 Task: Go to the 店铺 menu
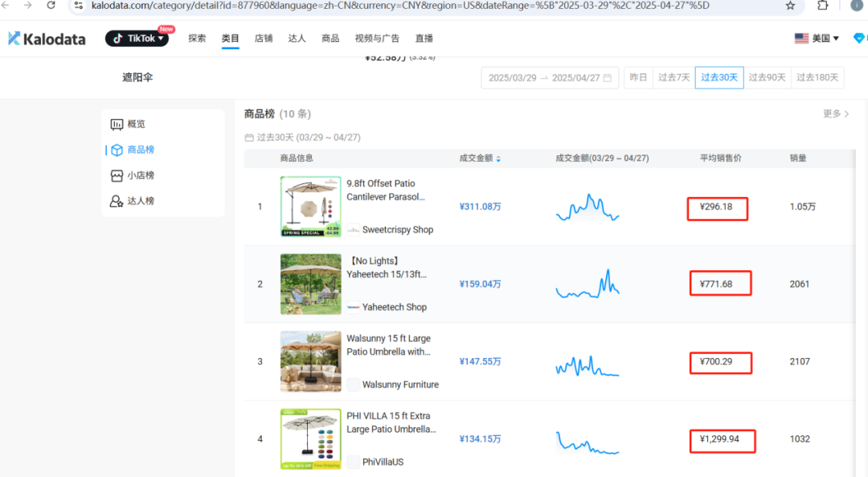pyautogui.click(x=264, y=39)
